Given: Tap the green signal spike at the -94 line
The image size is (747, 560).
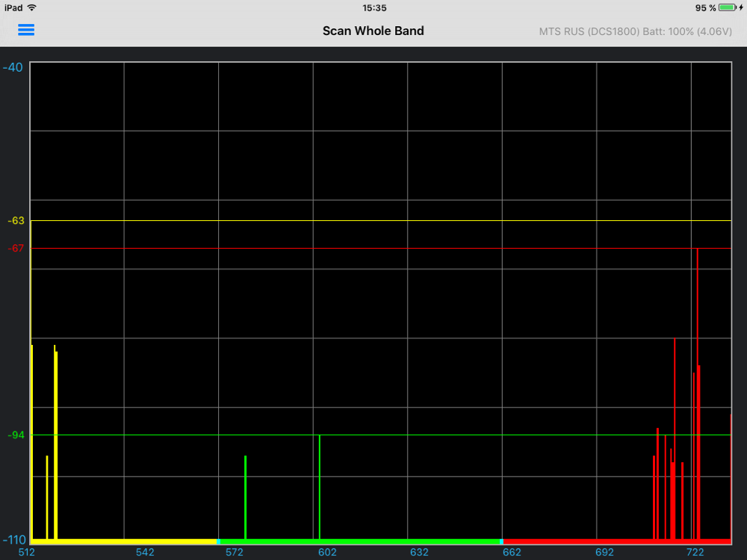Looking at the screenshot, I should pyautogui.click(x=320, y=487).
